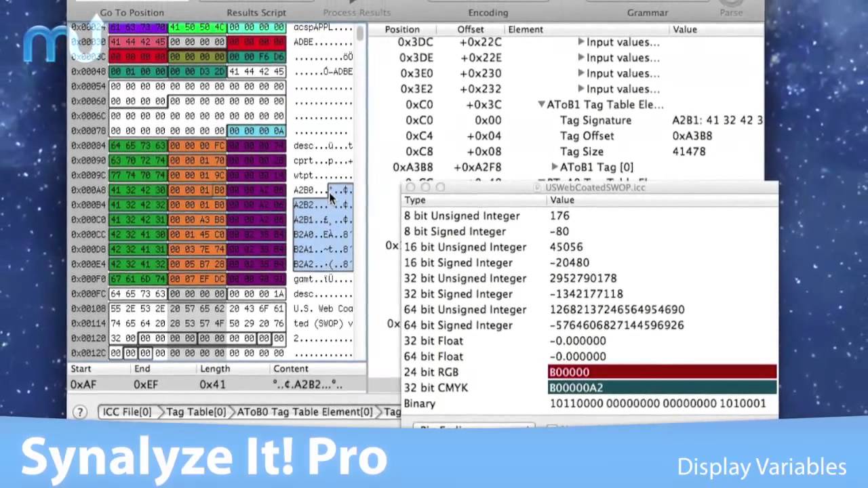The height and width of the screenshot is (488, 868).
Task: Collapse the AToB1 Tag Table Element entry
Action: [x=541, y=104]
